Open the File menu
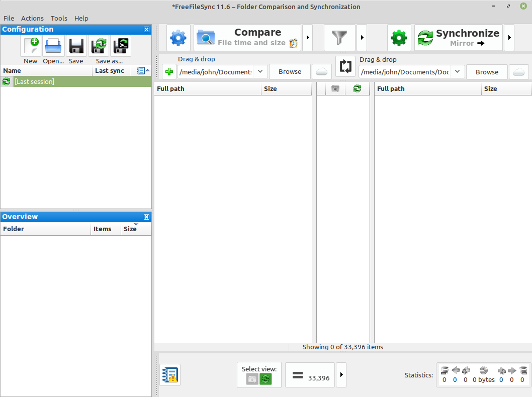 pos(9,18)
